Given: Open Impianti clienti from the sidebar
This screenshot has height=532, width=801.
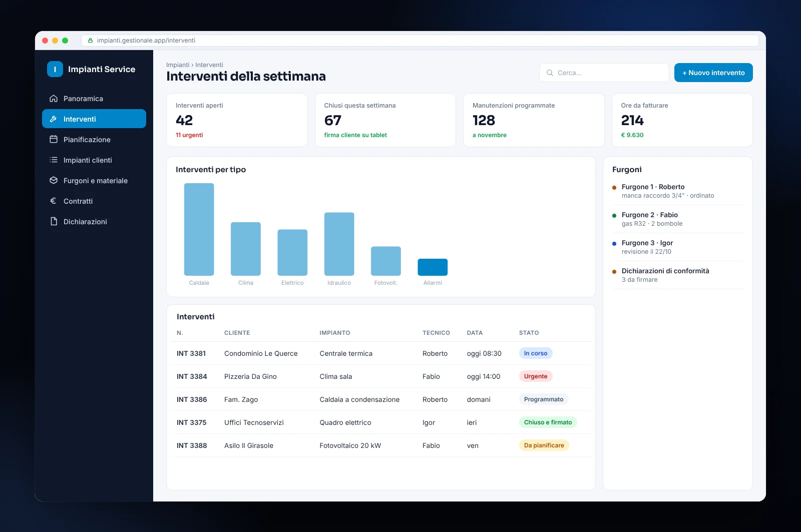Looking at the screenshot, I should 94,160.
